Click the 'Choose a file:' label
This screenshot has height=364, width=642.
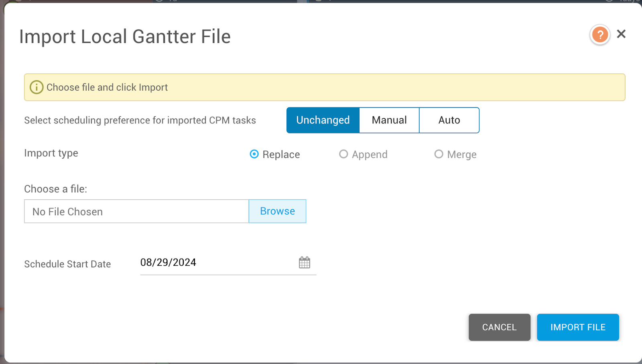56,189
